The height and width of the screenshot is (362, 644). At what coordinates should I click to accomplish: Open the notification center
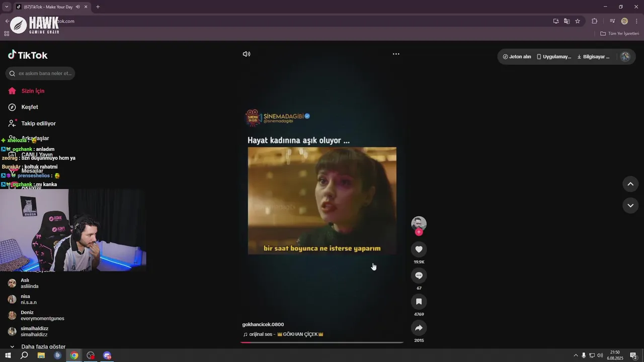[633, 355]
